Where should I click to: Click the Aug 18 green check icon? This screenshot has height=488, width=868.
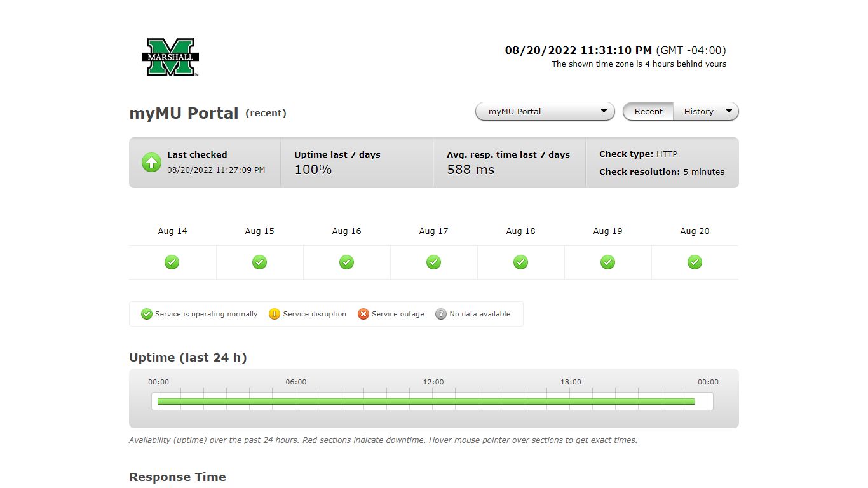point(520,262)
